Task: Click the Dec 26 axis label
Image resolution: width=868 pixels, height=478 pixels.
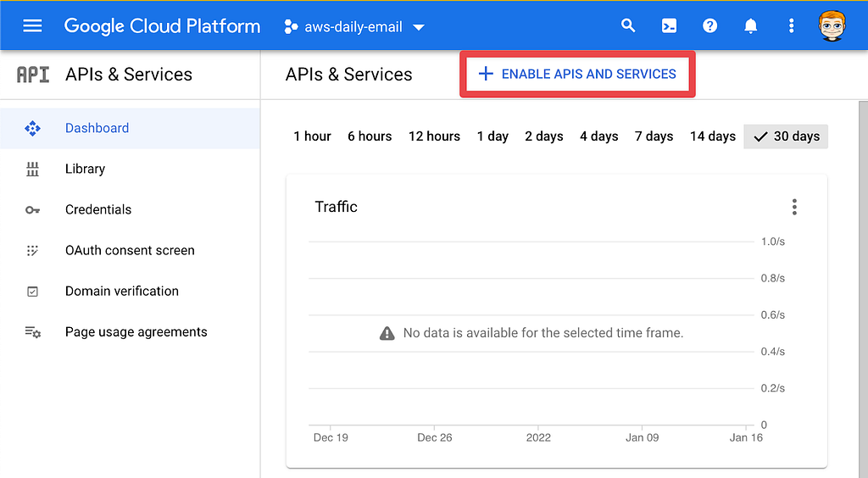Action: pos(435,437)
